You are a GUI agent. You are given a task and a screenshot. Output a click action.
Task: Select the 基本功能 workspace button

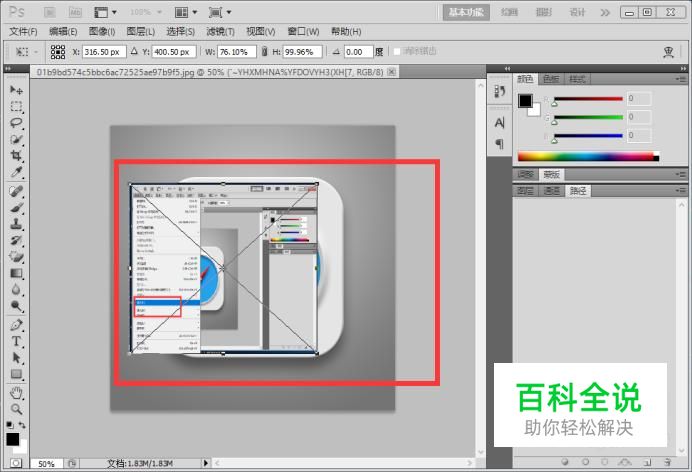pos(466,12)
